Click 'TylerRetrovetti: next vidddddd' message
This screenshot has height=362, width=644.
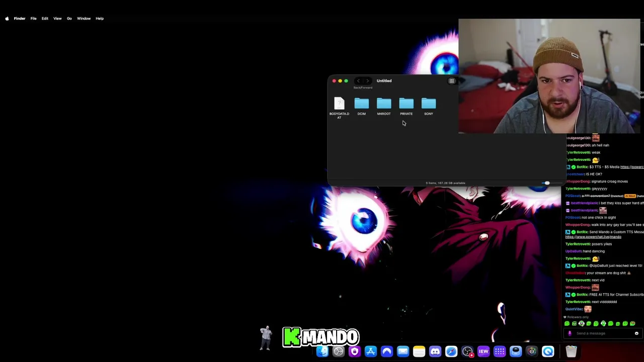tap(591, 302)
